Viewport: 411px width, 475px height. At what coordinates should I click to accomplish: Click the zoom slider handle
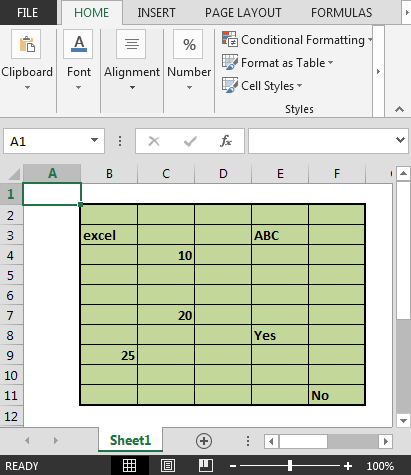click(290, 466)
